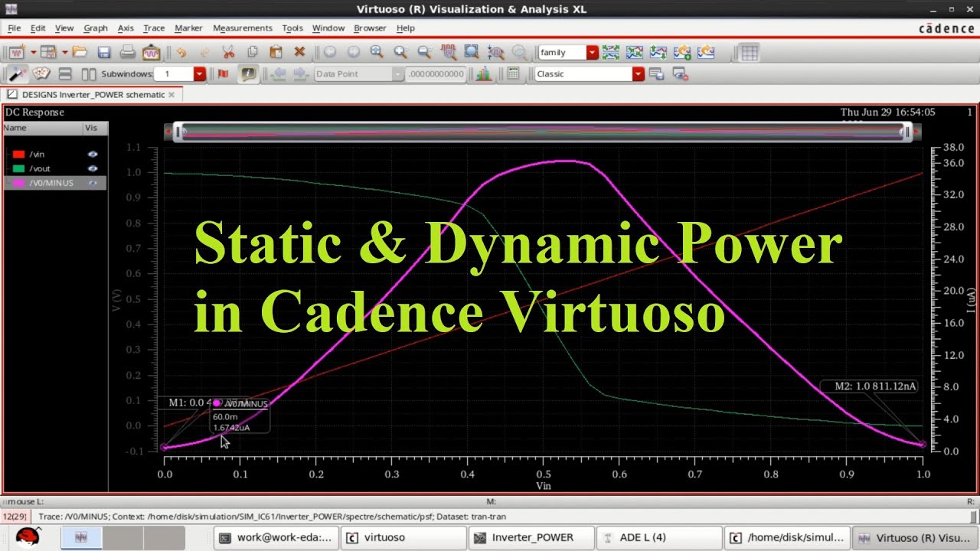
Task: Click the horizontal zoom scrollbar above graph
Action: click(543, 132)
